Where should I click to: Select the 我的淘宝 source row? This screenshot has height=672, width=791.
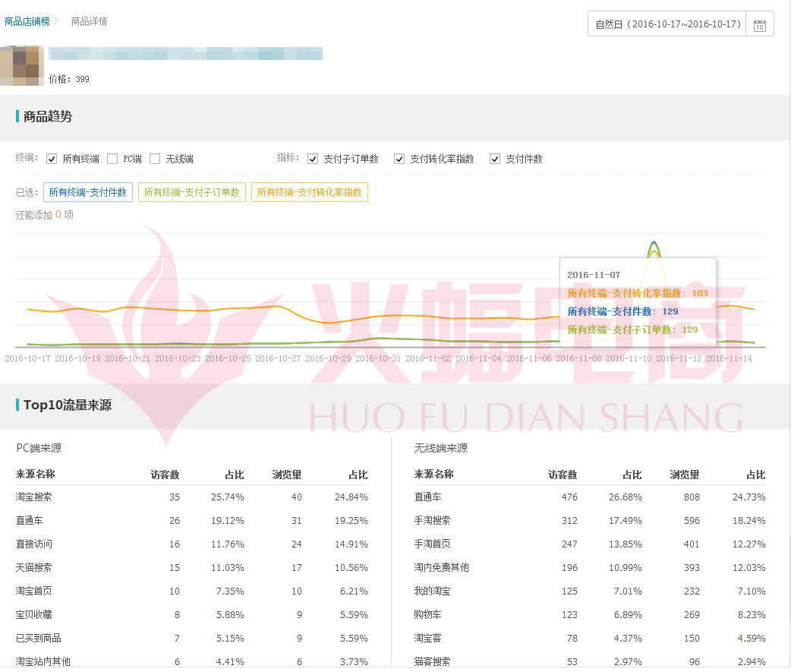coord(590,592)
